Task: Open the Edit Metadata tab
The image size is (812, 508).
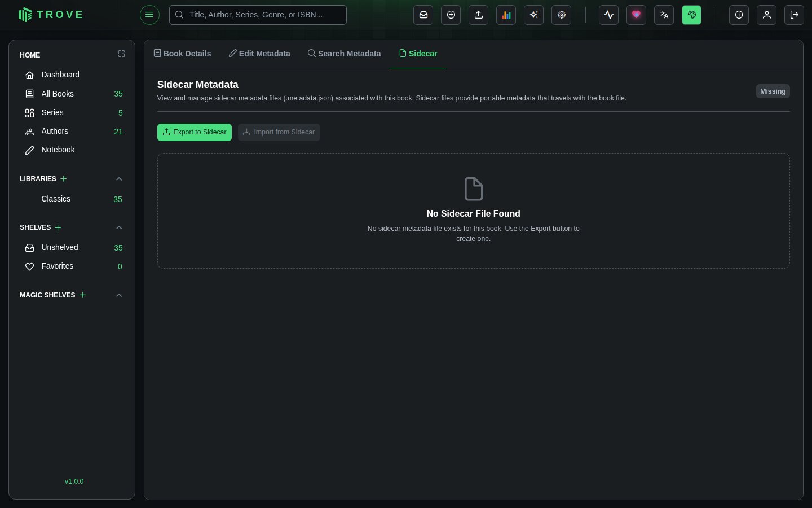Action: tap(259, 54)
